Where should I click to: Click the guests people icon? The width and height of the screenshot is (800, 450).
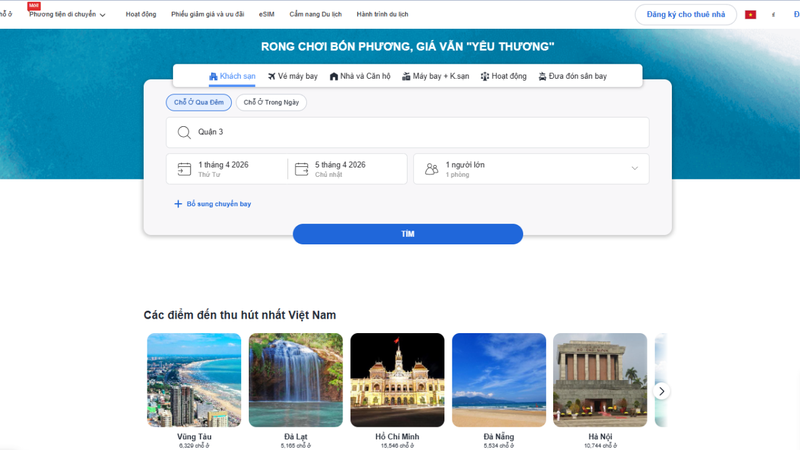click(432, 169)
